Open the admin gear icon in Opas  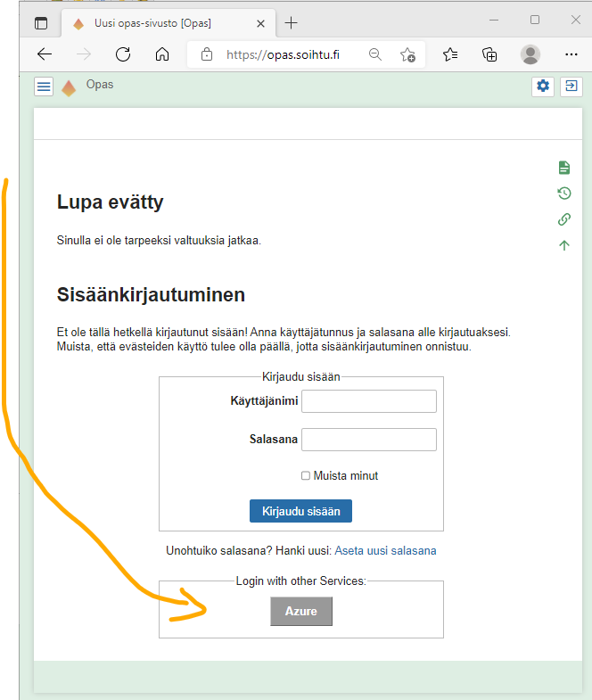pyautogui.click(x=543, y=86)
